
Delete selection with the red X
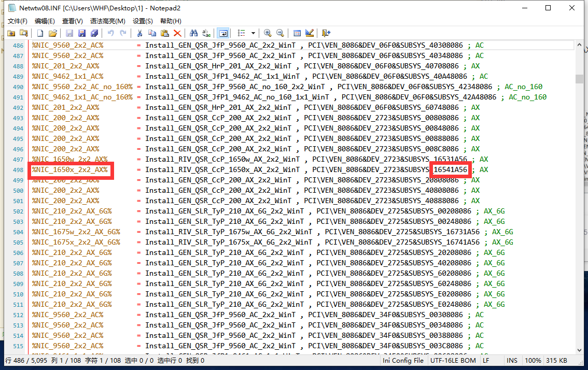pos(177,33)
